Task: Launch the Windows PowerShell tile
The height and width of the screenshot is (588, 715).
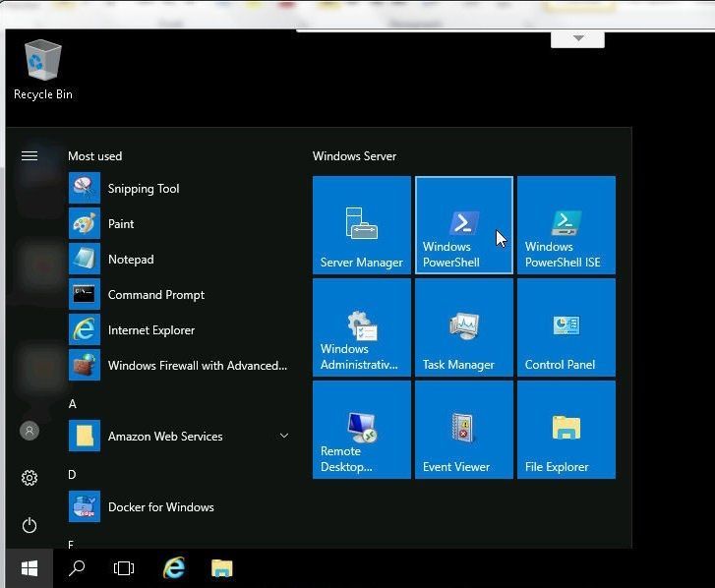Action: (x=464, y=225)
